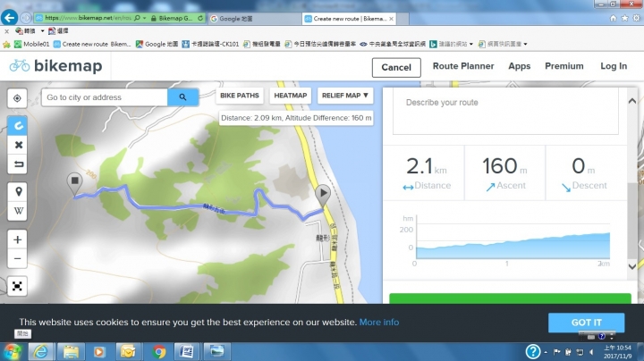Open Chrome from taskbar
The width and height of the screenshot is (644, 361).
coord(159,351)
